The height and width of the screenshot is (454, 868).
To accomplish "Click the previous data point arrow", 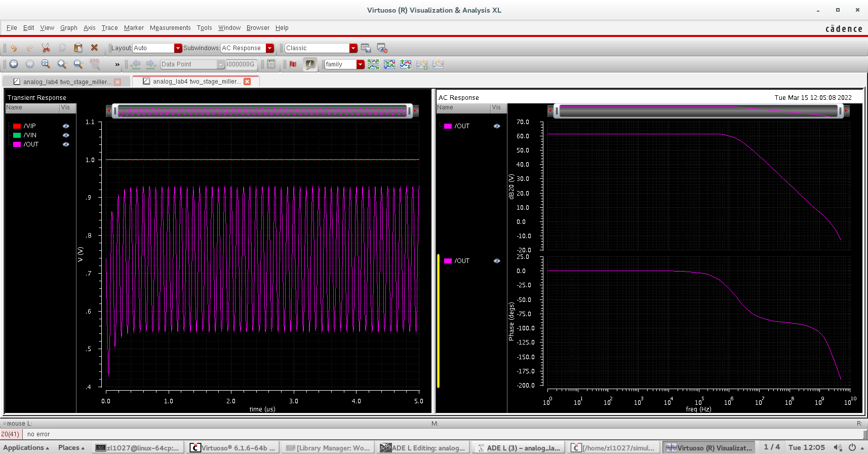I will coord(135,64).
